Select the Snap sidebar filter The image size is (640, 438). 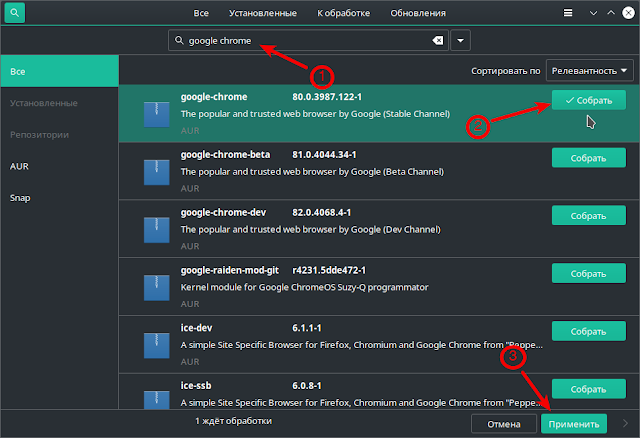point(60,198)
